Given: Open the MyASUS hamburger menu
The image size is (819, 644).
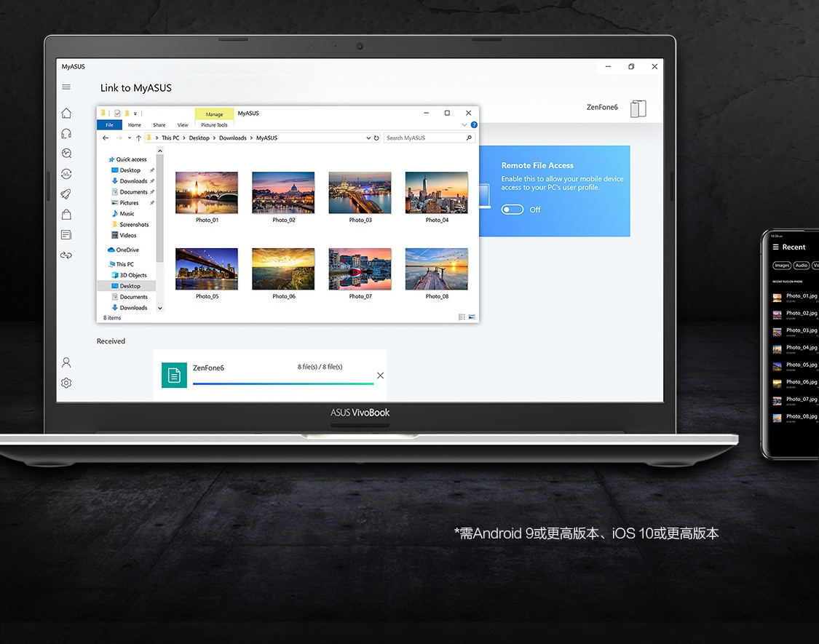Looking at the screenshot, I should point(66,87).
